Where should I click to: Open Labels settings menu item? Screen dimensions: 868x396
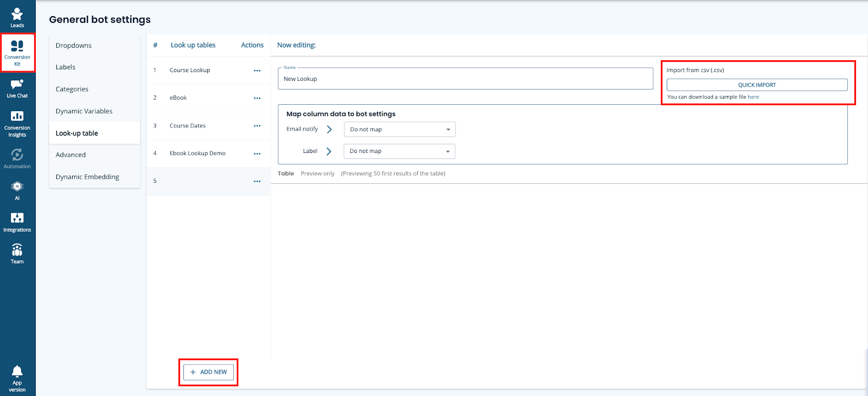point(94,67)
